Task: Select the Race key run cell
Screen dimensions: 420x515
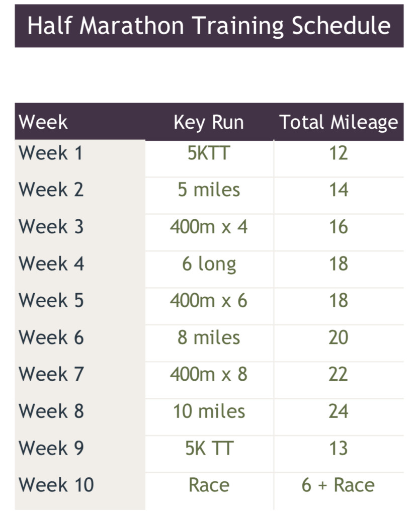Action: point(209,485)
